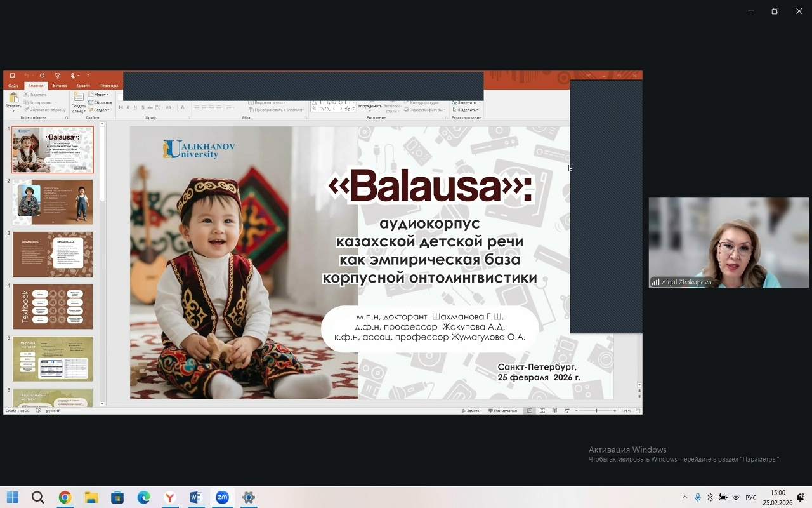The height and width of the screenshot is (508, 812).
Task: Select slide 3 thumbnail in the panel
Action: click(53, 255)
